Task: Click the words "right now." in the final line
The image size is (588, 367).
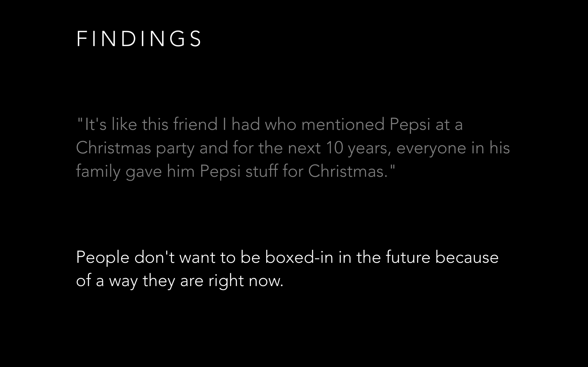Action: tap(246, 281)
